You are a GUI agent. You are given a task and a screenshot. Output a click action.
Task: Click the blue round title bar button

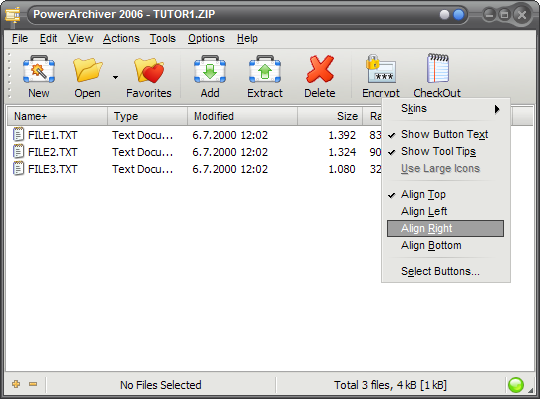click(459, 15)
